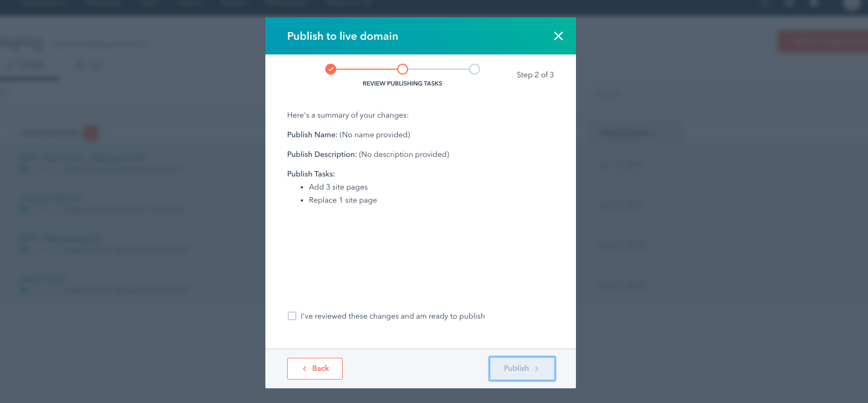The image size is (868, 403).
Task: Click the REVIEW PUBLISHING TASKS step label
Action: coord(403,83)
